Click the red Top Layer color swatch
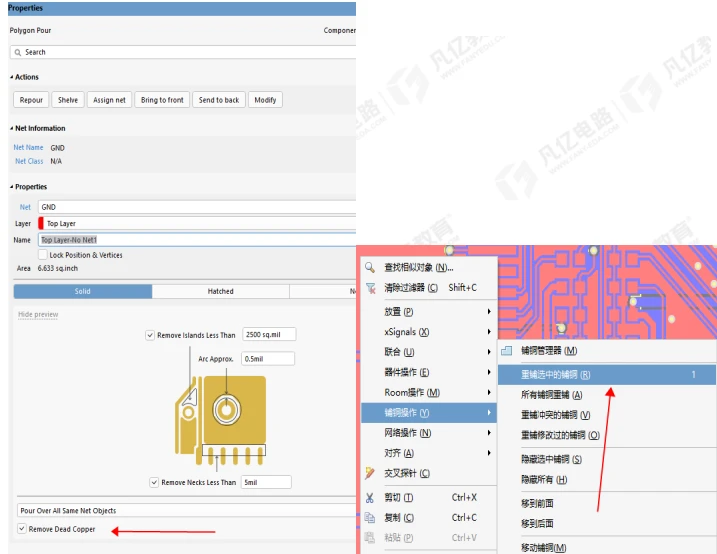The height and width of the screenshot is (554, 717). click(41, 224)
